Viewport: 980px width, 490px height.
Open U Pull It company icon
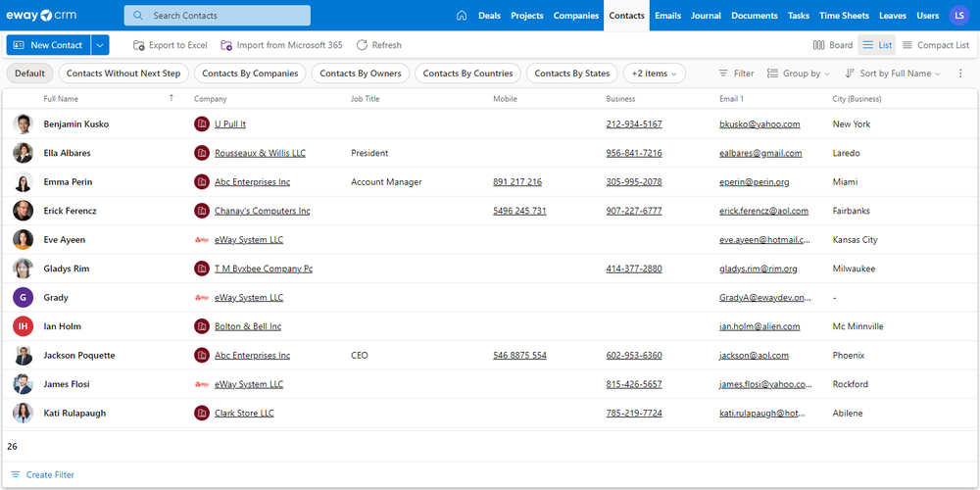(202, 123)
